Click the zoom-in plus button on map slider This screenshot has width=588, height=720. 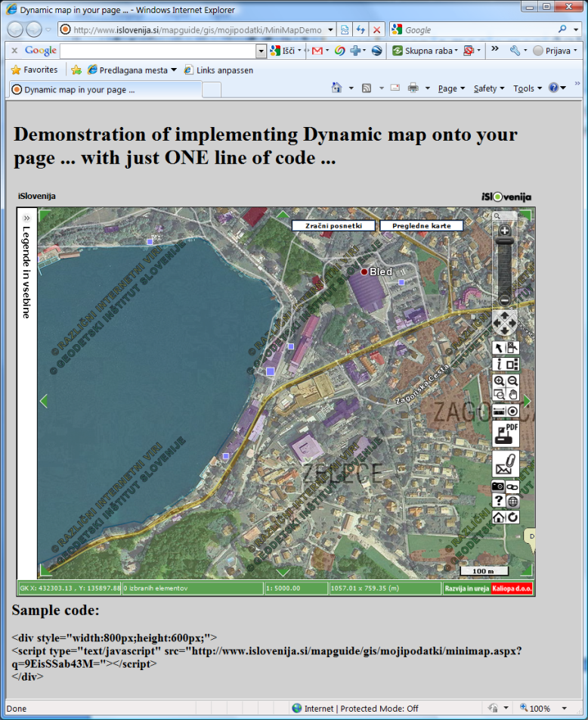[504, 231]
